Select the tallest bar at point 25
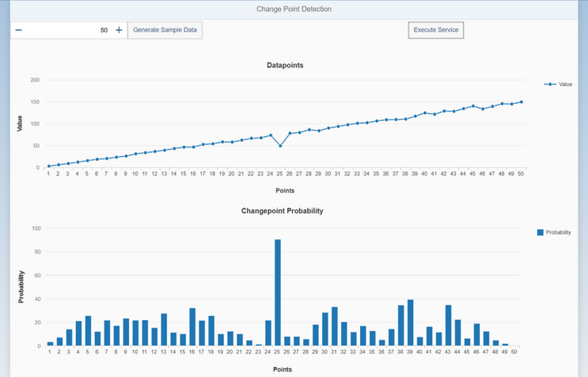The image size is (588, 377). coord(278,292)
